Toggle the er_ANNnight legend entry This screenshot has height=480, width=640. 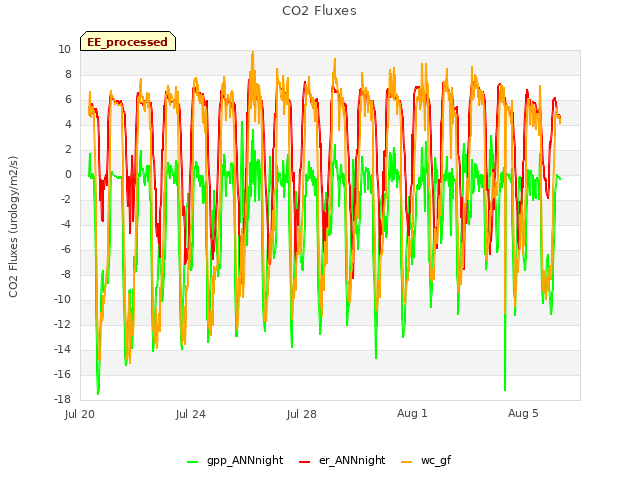(342, 460)
